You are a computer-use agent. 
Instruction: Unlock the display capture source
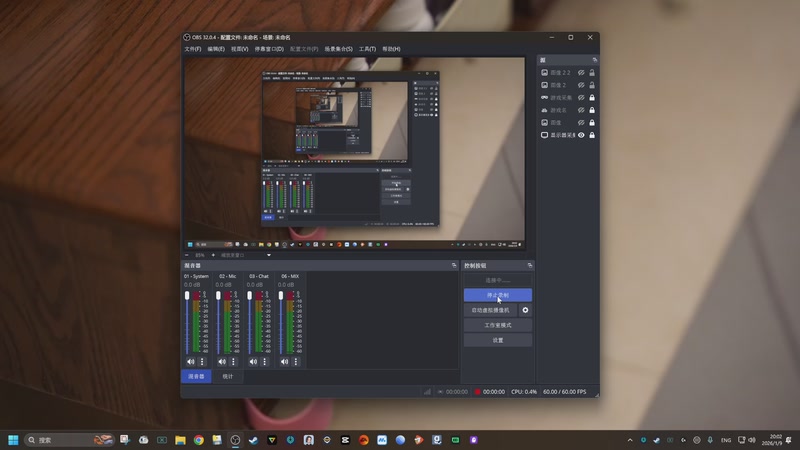pos(592,135)
